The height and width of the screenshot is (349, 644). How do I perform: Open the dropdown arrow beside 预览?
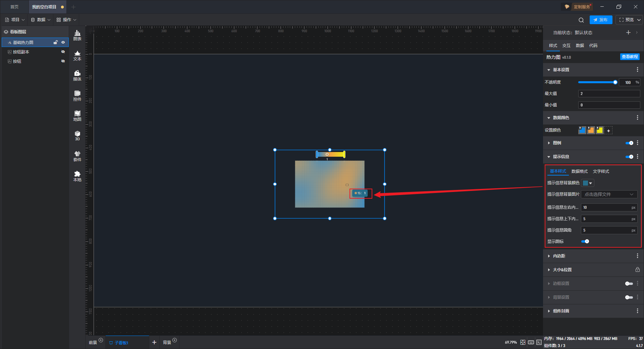click(639, 20)
